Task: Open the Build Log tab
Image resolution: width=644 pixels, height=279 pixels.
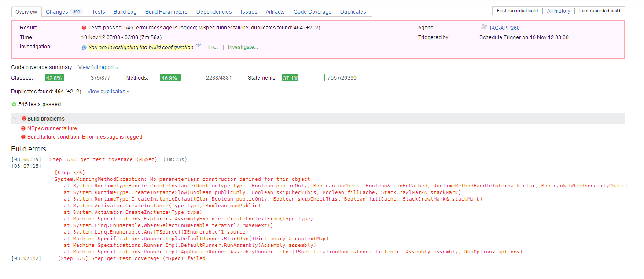Action: 125,12
